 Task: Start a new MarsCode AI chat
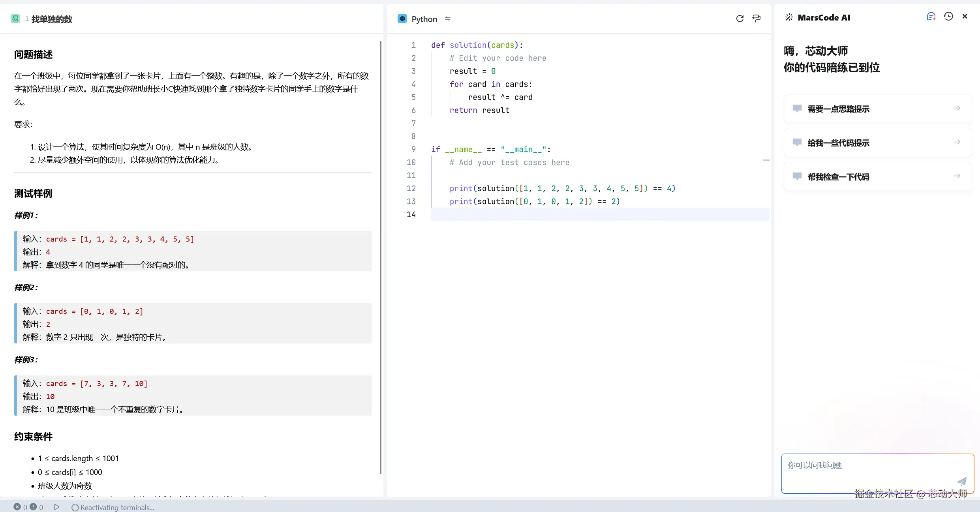tap(931, 17)
